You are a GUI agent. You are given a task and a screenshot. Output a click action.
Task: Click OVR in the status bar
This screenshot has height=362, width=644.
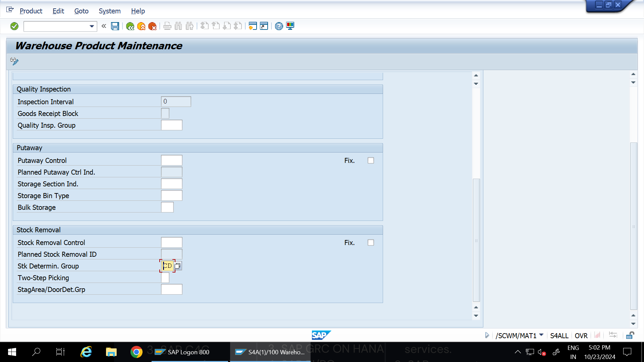coord(581,335)
